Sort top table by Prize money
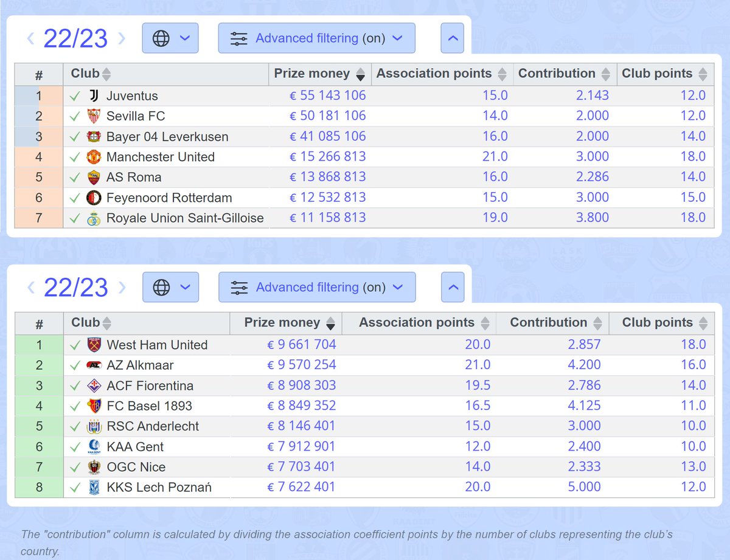Viewport: 730px width, 560px height. 360,74
